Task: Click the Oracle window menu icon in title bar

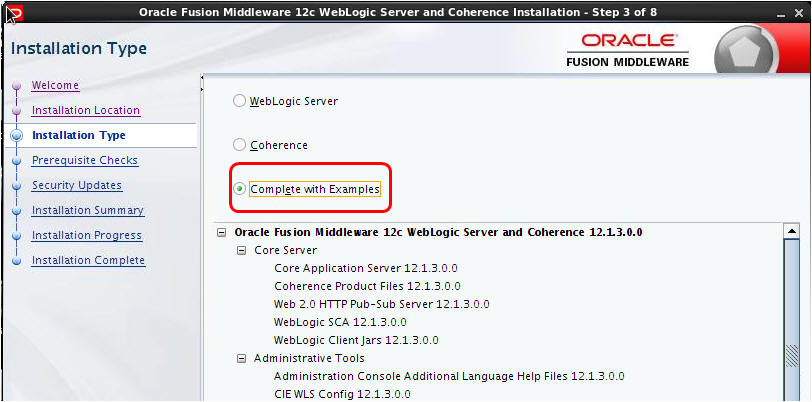Action: pyautogui.click(x=14, y=12)
